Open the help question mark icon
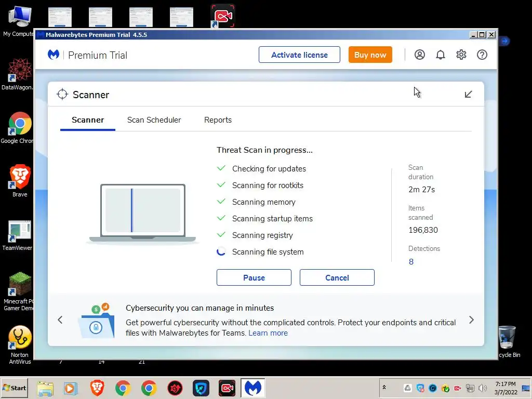 tap(482, 55)
